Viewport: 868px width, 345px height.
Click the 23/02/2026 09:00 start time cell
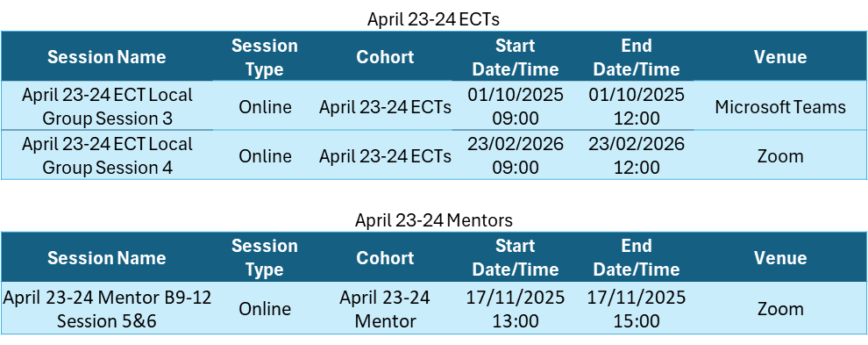tap(515, 155)
